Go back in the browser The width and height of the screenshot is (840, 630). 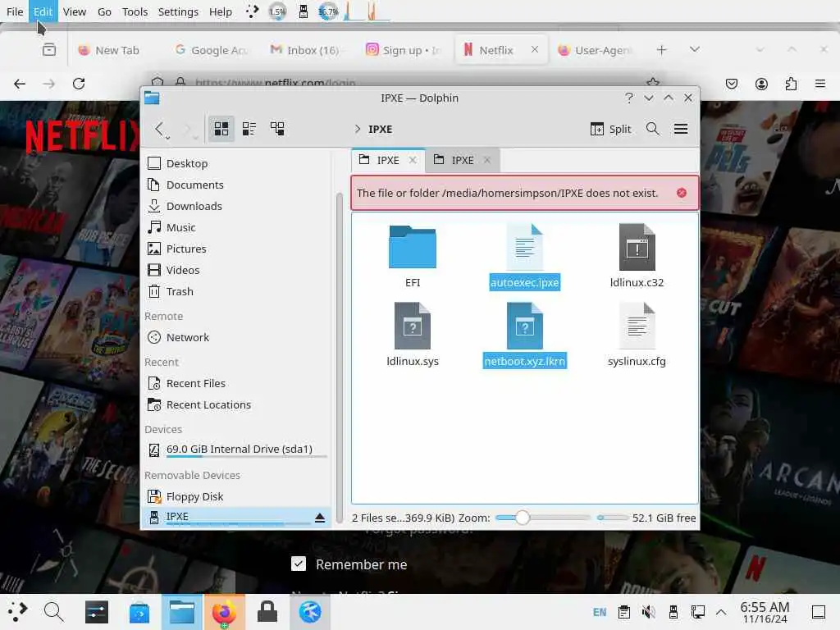click(x=20, y=84)
